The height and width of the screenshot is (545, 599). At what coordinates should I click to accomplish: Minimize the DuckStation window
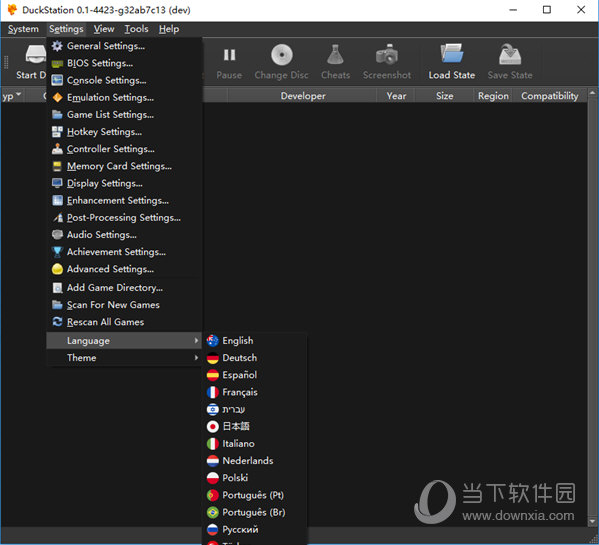(513, 10)
